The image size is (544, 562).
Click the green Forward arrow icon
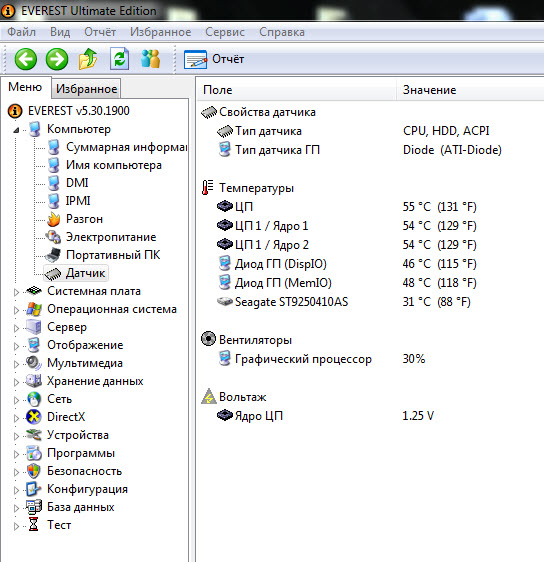57,59
